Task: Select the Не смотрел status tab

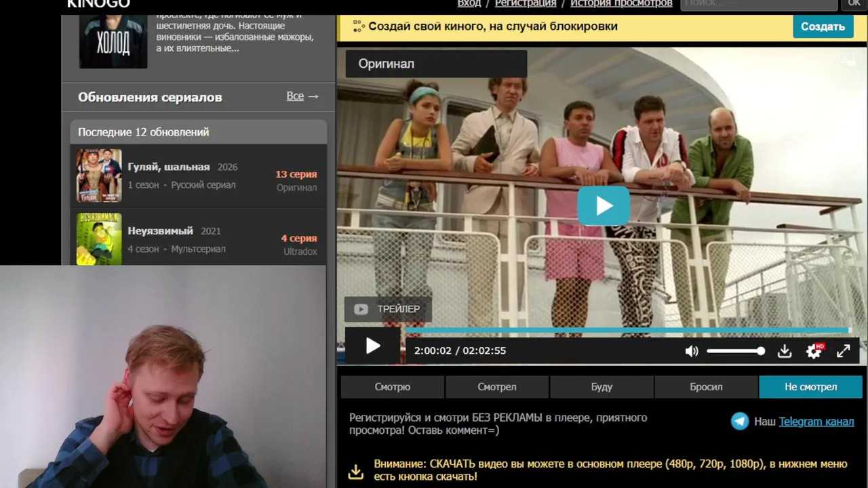Action: tap(811, 387)
